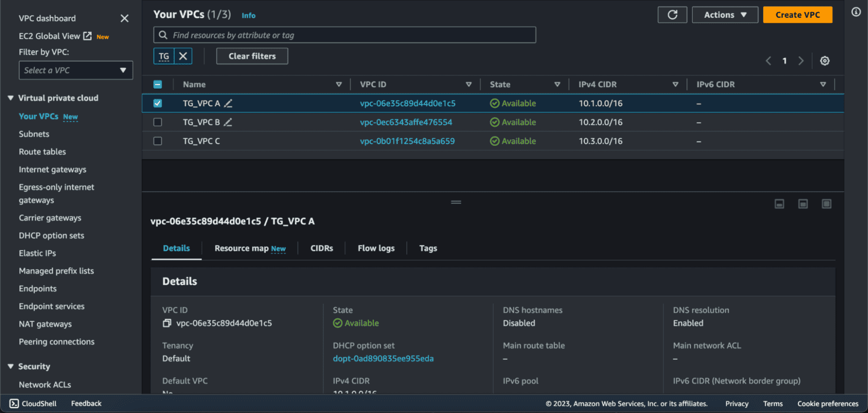Select the TG_VPC C row checkbox
The image size is (868, 413).
click(x=158, y=141)
